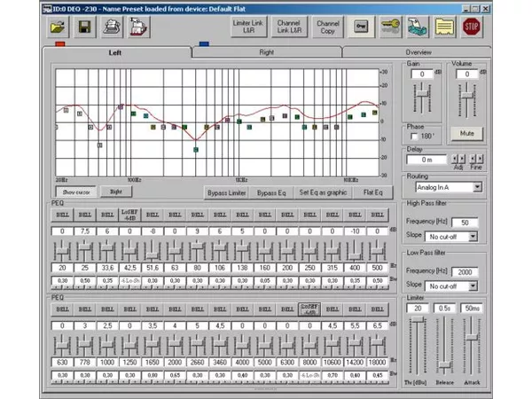The image size is (532, 399).
Task: Click the Limiter threshold slider handle
Action: coord(418,319)
